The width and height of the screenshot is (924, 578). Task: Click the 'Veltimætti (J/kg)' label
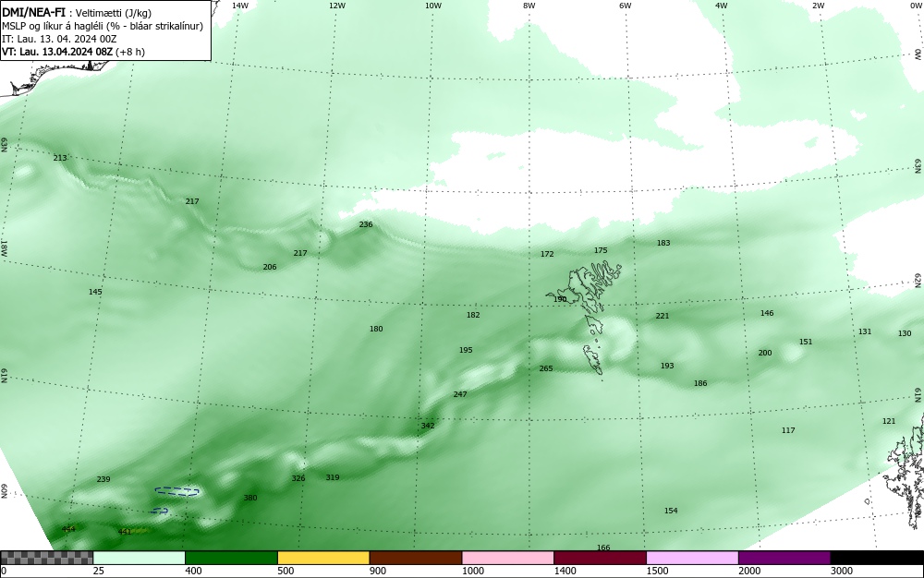[x=115, y=12]
